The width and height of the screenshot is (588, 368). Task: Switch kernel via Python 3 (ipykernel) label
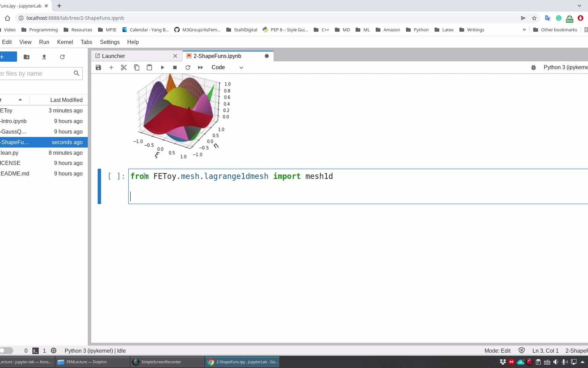[x=566, y=67]
